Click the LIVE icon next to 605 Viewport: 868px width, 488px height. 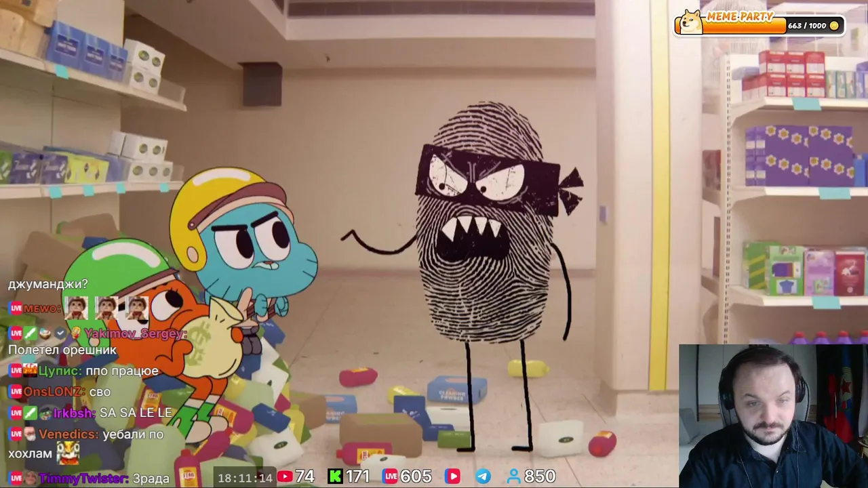tap(390, 477)
